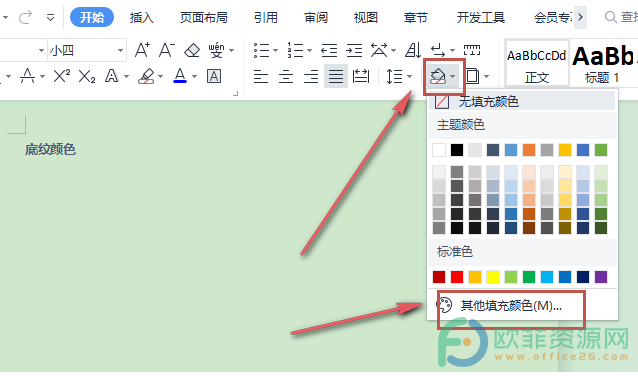638x376 pixels.
Task: Apply the 标题 1 style
Action: pyautogui.click(x=602, y=63)
